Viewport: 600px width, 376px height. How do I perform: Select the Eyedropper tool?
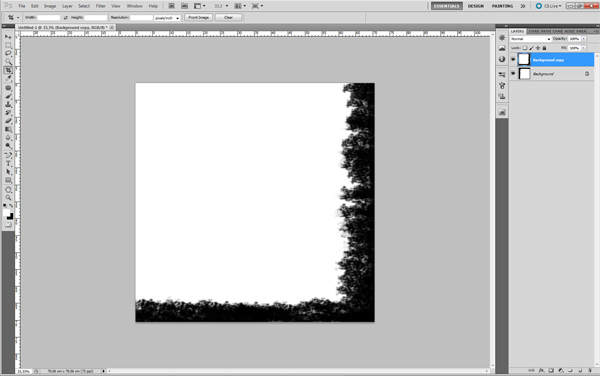tap(8, 78)
